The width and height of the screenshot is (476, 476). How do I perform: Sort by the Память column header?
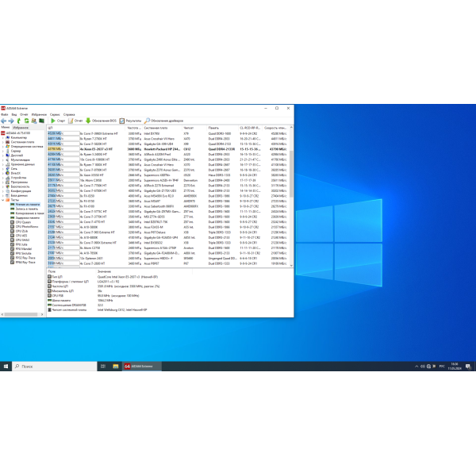pos(223,128)
